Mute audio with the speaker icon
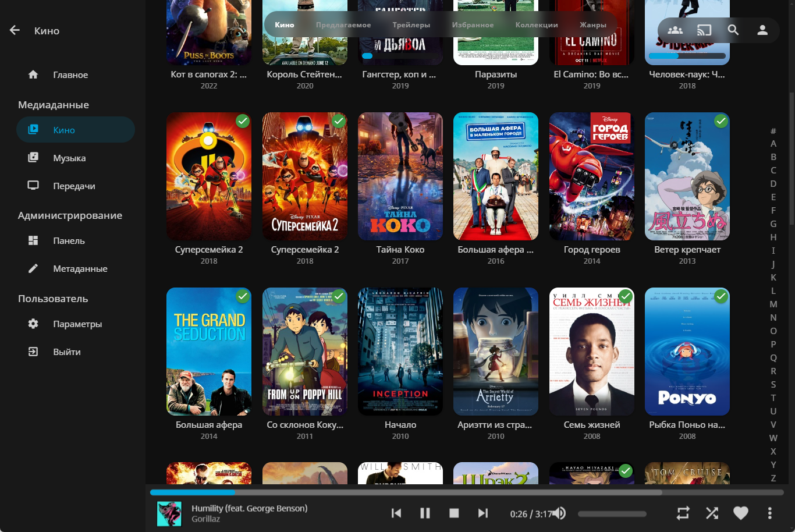This screenshot has width=795, height=532. (x=559, y=513)
